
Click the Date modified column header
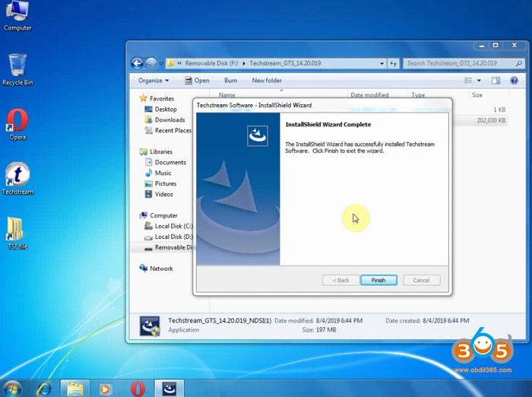coord(369,95)
